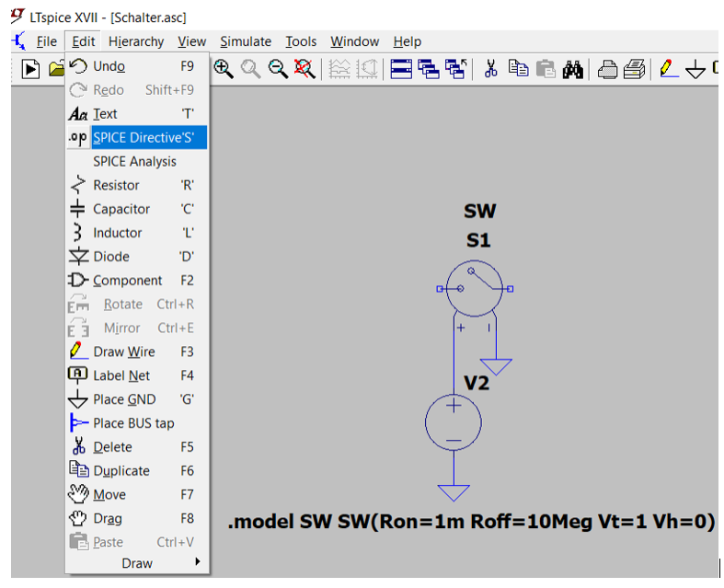Screen dimensions: 724x588
Task: Open the View menu
Action: point(192,41)
